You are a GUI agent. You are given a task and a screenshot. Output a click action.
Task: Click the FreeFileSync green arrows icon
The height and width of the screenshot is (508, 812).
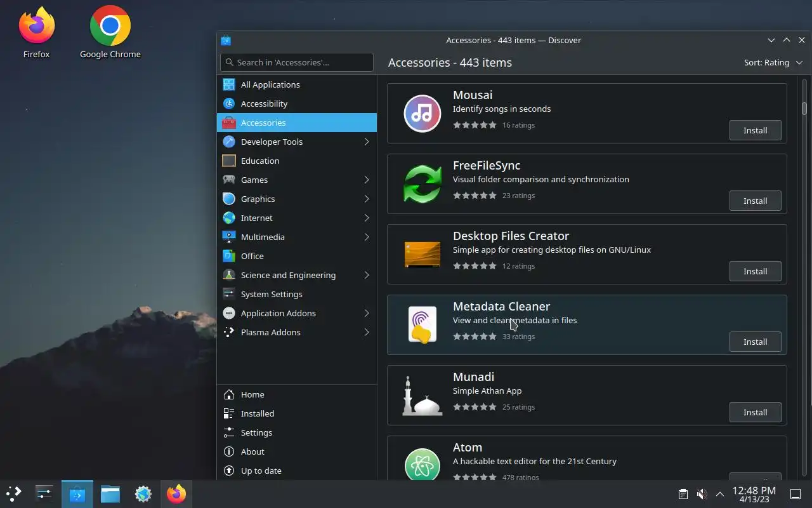point(422,184)
